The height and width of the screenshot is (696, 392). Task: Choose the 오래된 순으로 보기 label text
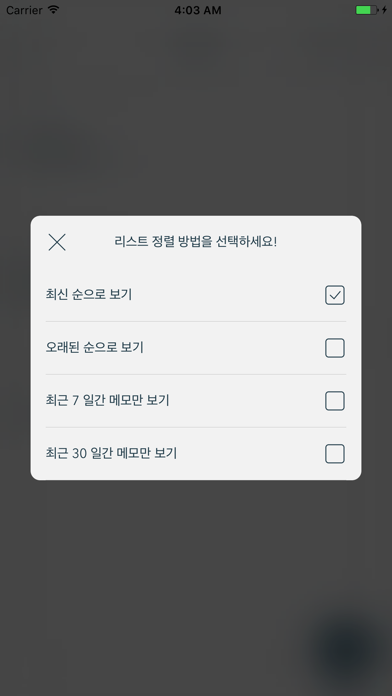pyautogui.click(x=95, y=348)
